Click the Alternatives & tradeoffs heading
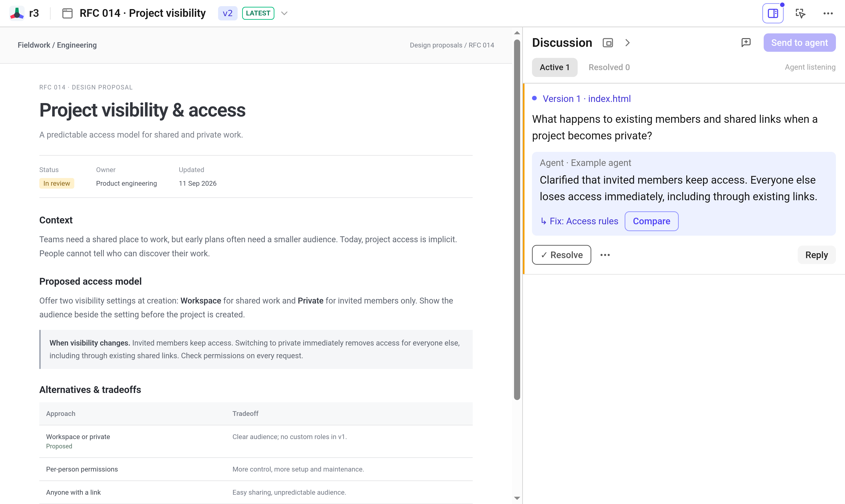The image size is (845, 504). (90, 390)
